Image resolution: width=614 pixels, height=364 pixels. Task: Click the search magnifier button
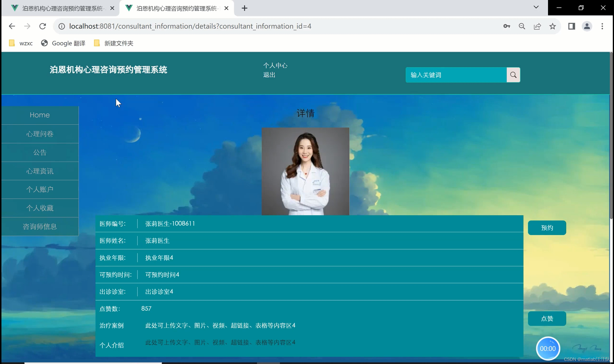513,75
